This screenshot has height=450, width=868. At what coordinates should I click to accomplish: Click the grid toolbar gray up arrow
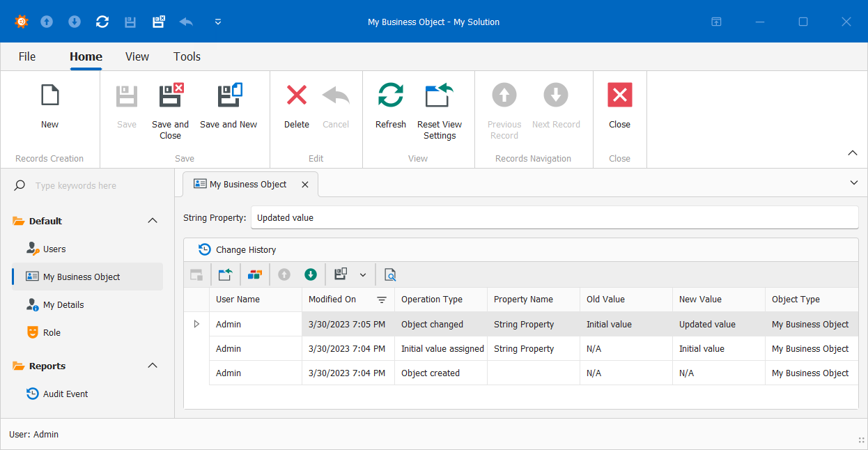[284, 274]
